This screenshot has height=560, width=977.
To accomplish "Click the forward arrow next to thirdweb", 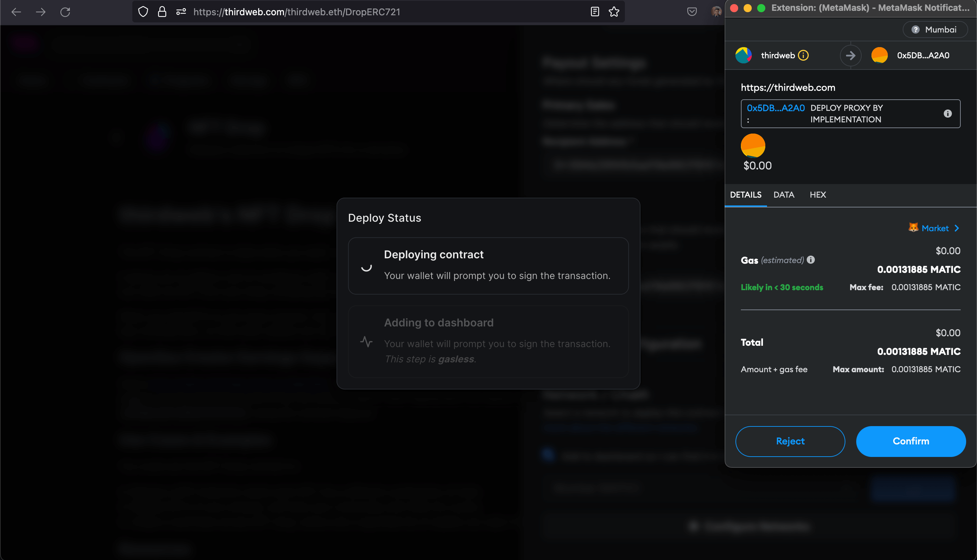I will [850, 55].
